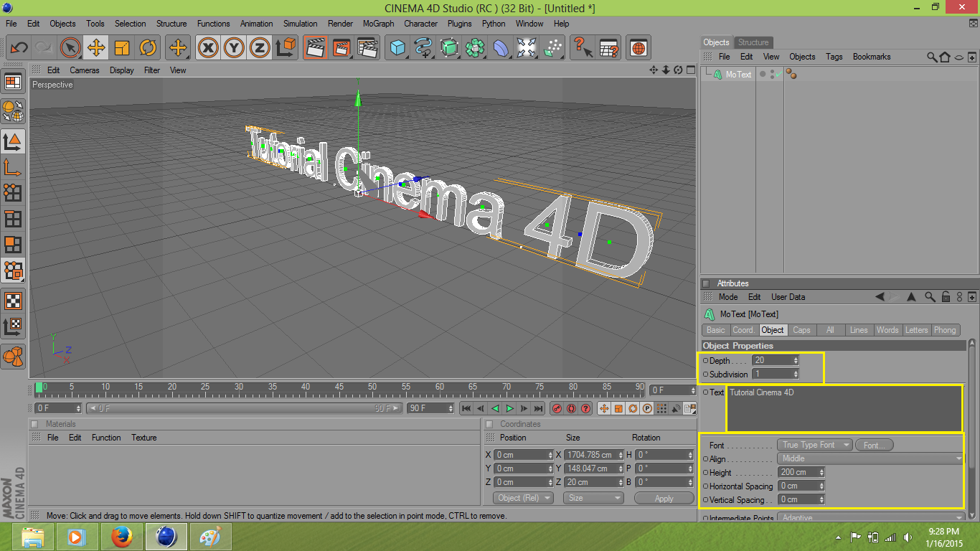Open the Align Middle dropdown

pyautogui.click(x=870, y=458)
